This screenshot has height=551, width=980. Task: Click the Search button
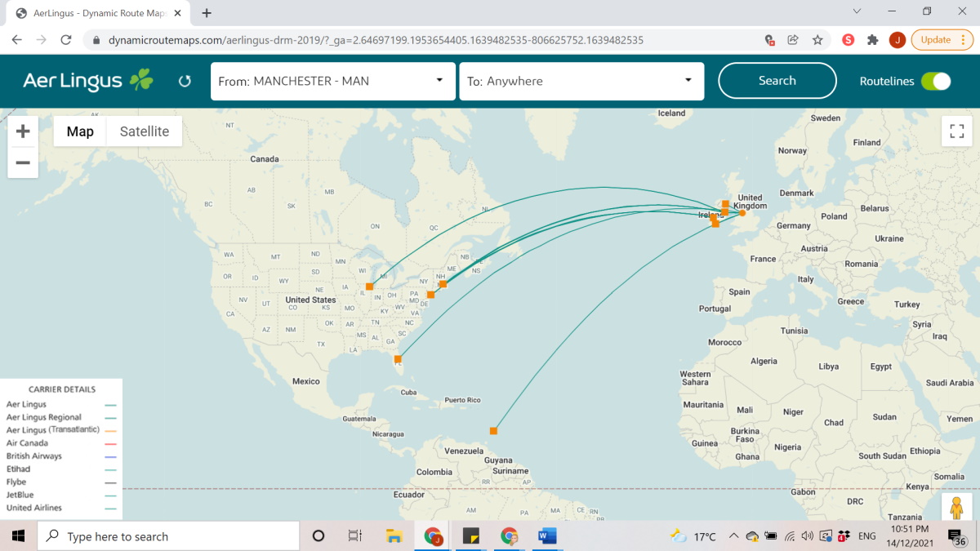777,81
